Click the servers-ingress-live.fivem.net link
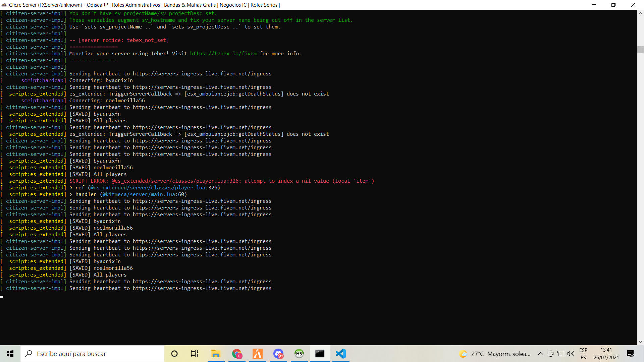 pos(202,73)
